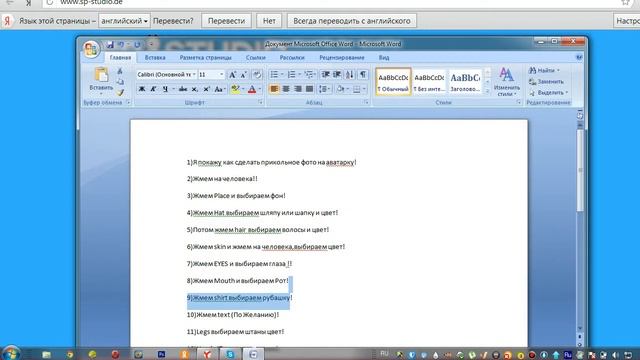Apply the Заголовок heading style
Image resolution: width=640 pixels, height=360 pixels.
(465, 82)
